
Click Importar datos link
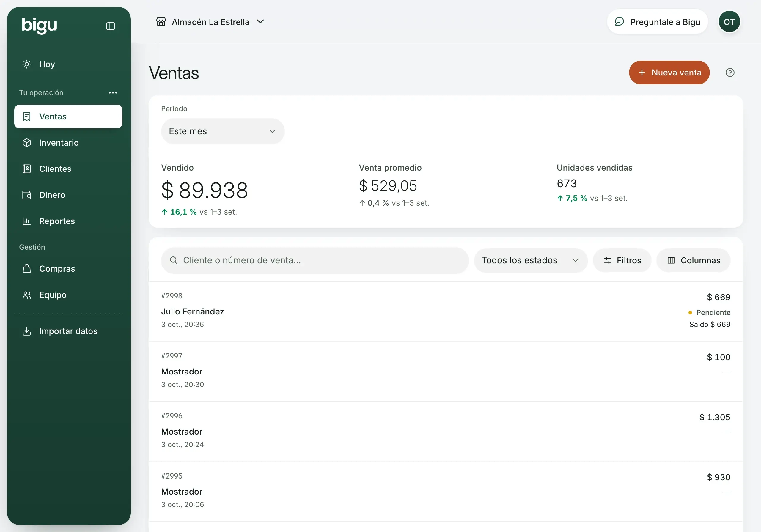(68, 331)
